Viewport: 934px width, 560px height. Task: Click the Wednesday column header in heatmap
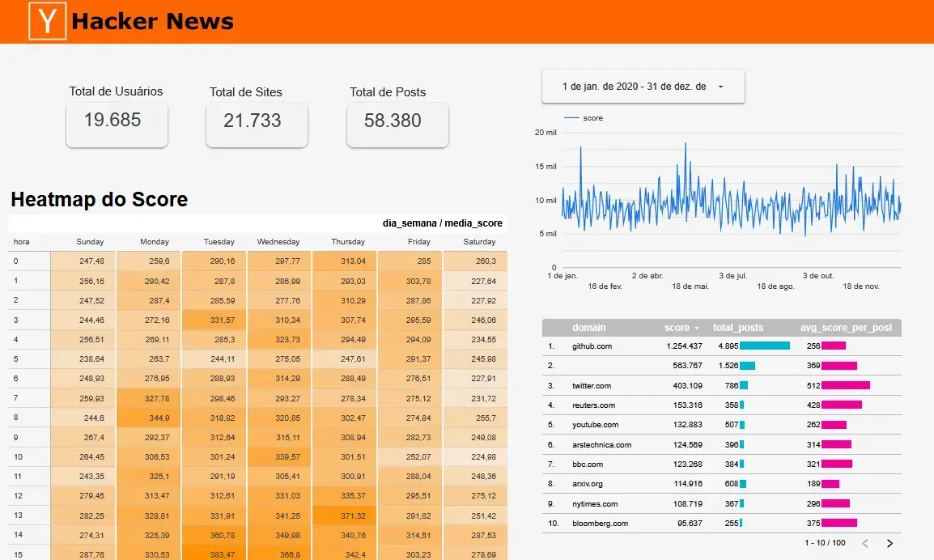pos(278,242)
